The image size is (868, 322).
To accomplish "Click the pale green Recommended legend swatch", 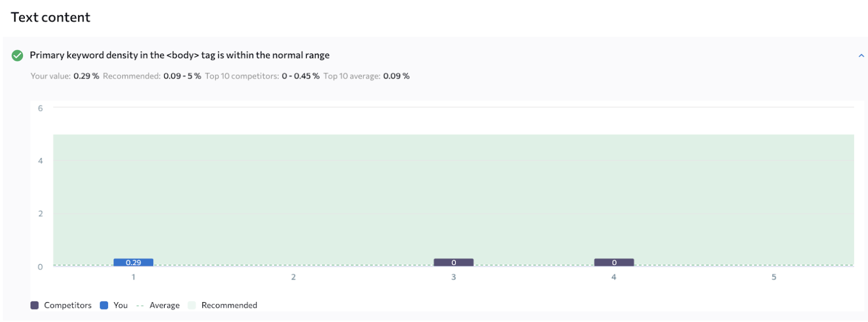I will pos(192,305).
